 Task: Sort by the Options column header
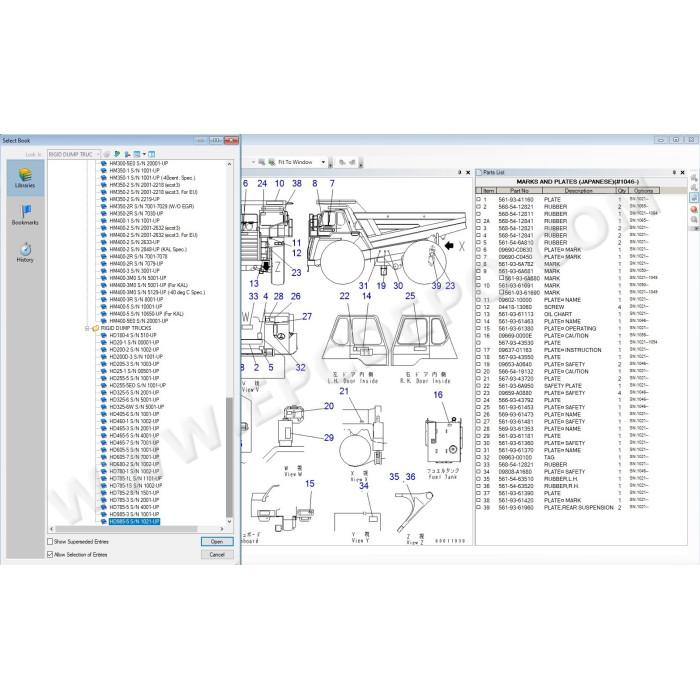(643, 191)
